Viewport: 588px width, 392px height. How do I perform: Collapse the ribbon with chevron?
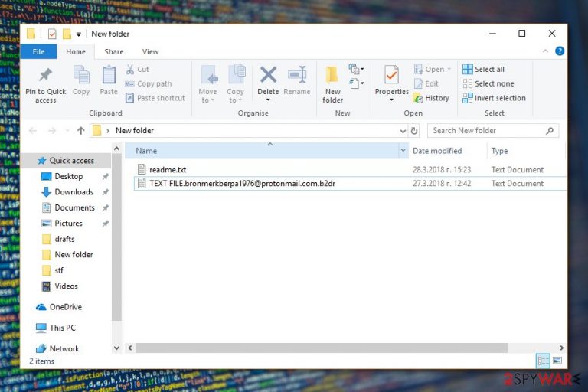(545, 51)
